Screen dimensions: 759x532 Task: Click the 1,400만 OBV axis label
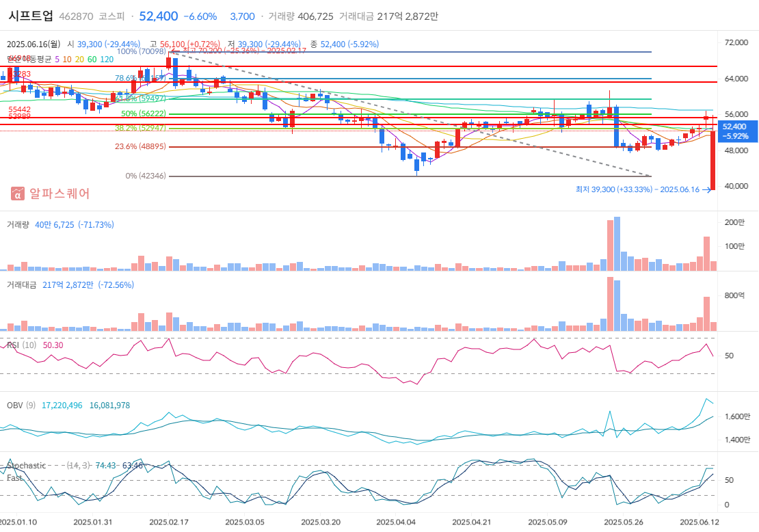point(737,440)
